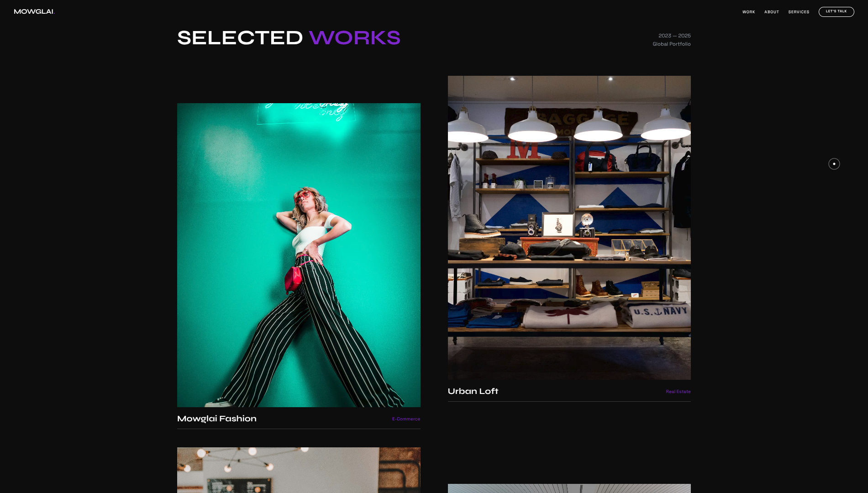This screenshot has height=493, width=868.
Task: Open the Urban Loft project title
Action: tap(473, 391)
